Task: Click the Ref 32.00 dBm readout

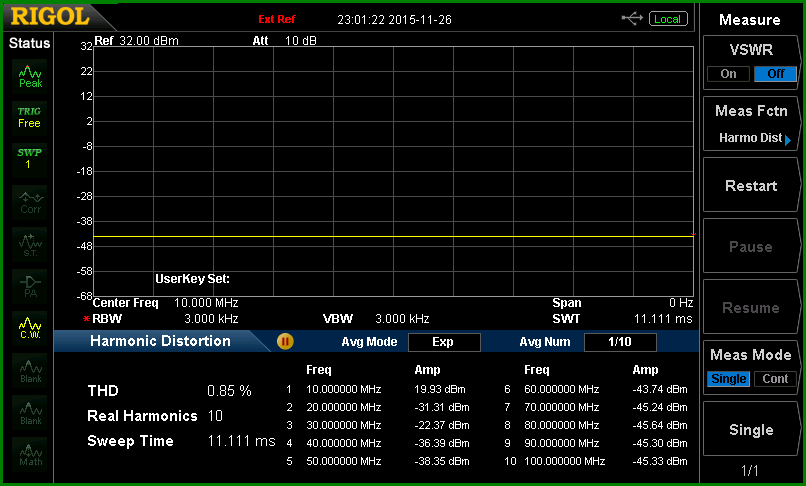Action: click(137, 41)
